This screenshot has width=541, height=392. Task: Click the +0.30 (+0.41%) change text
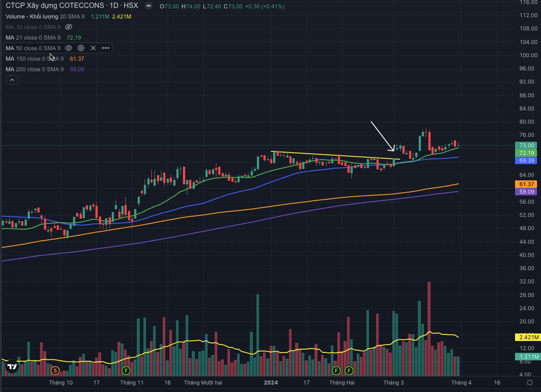264,7
